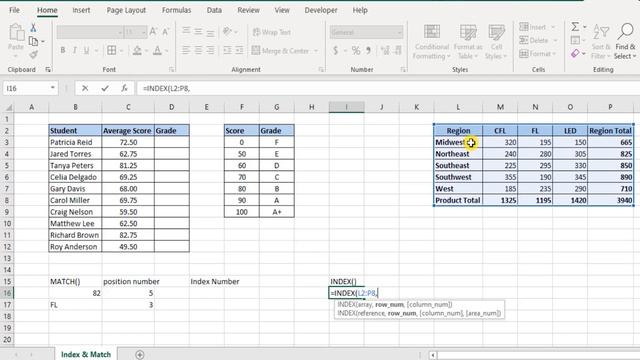Click Center alignment icon

(198, 50)
